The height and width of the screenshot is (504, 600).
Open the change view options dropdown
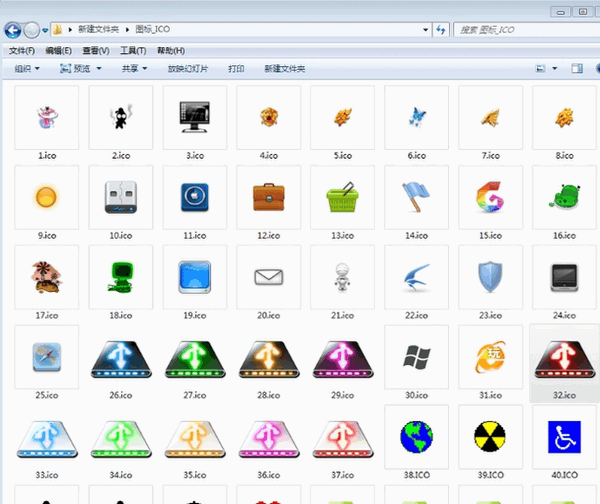point(553,69)
